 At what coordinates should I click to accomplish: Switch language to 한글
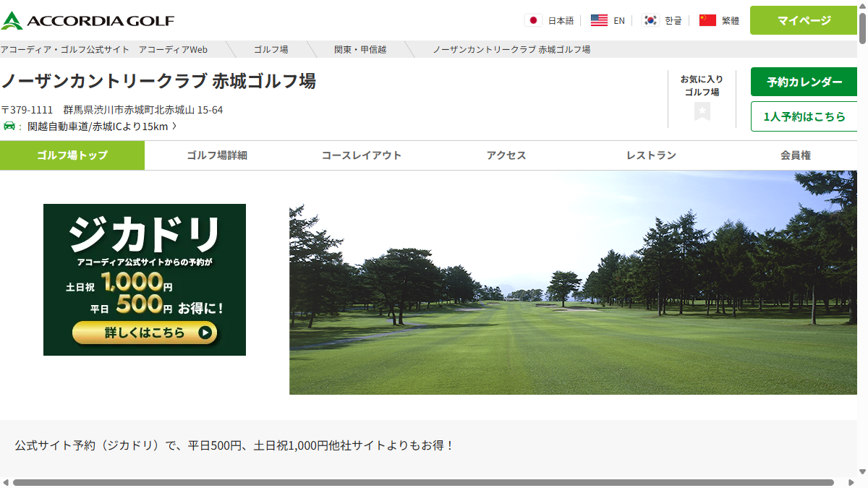673,20
